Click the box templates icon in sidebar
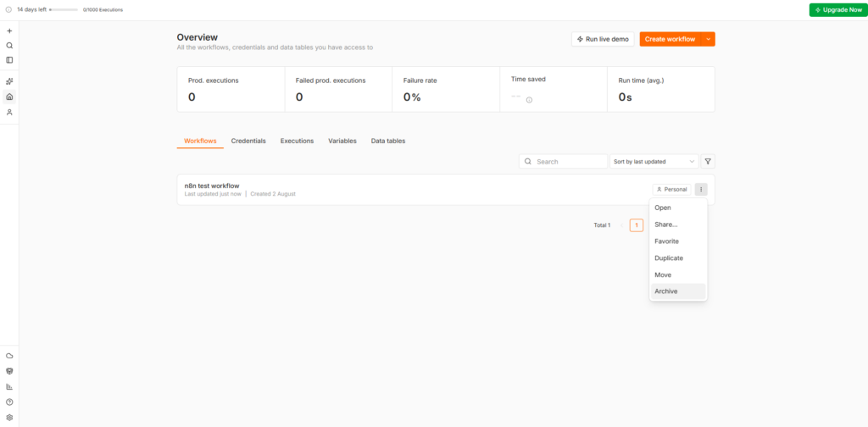The height and width of the screenshot is (427, 868). pos(9,371)
